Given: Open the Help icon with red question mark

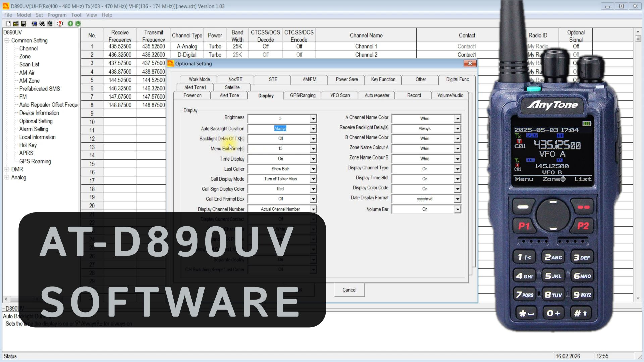Looking at the screenshot, I should pyautogui.click(x=60, y=24).
